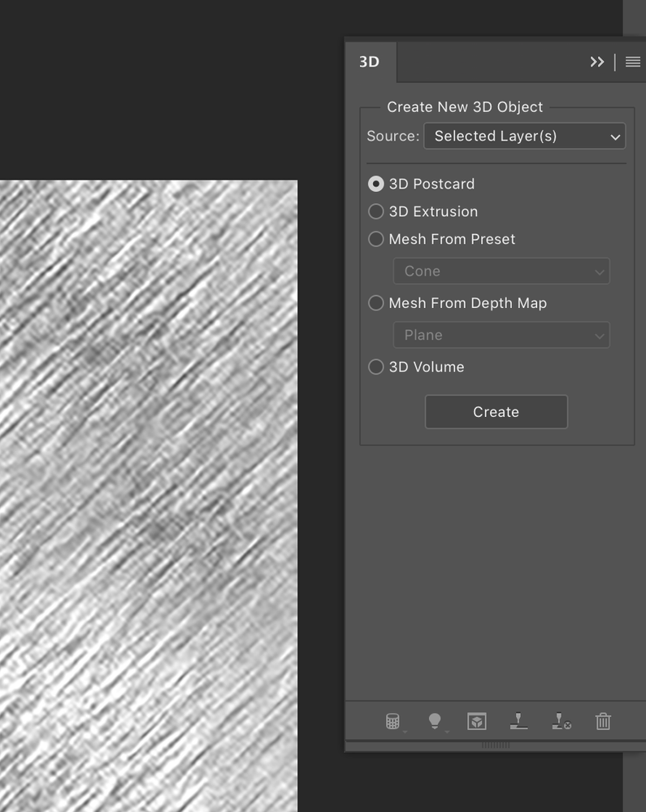Click the start print icon
The height and width of the screenshot is (812, 646).
(518, 721)
